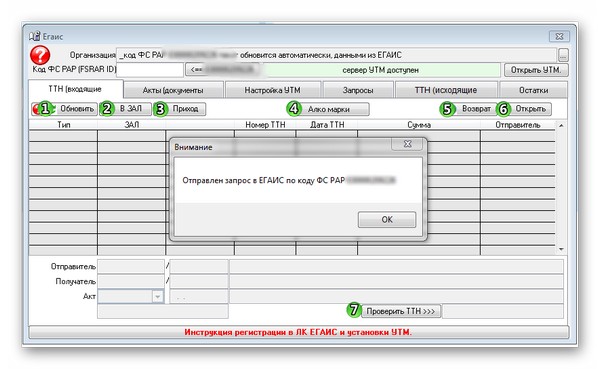Click the Возврат button

(x=468, y=109)
